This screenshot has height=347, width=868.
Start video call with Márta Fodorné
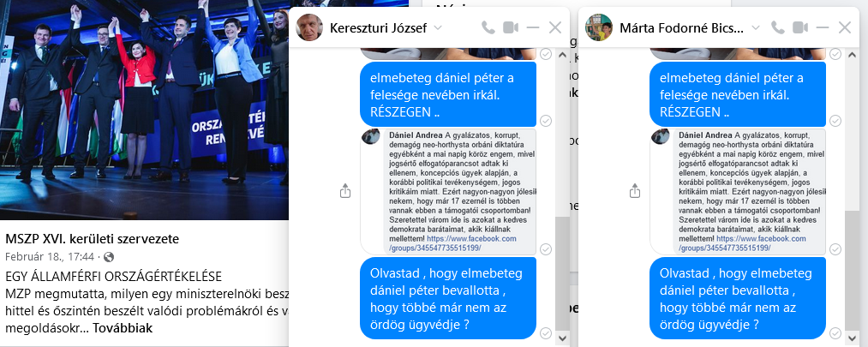pos(800,27)
